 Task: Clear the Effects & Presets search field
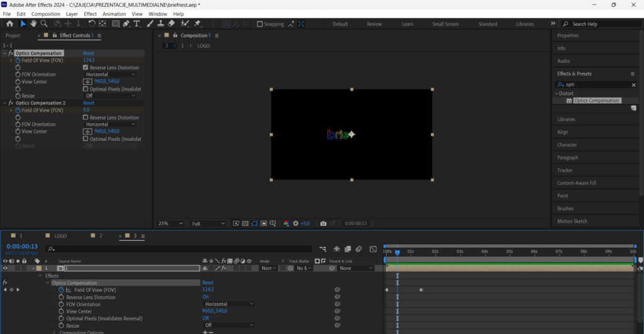coord(633,85)
